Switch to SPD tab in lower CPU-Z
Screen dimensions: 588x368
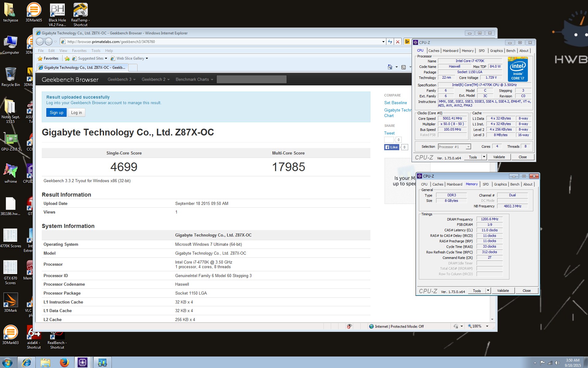point(485,184)
